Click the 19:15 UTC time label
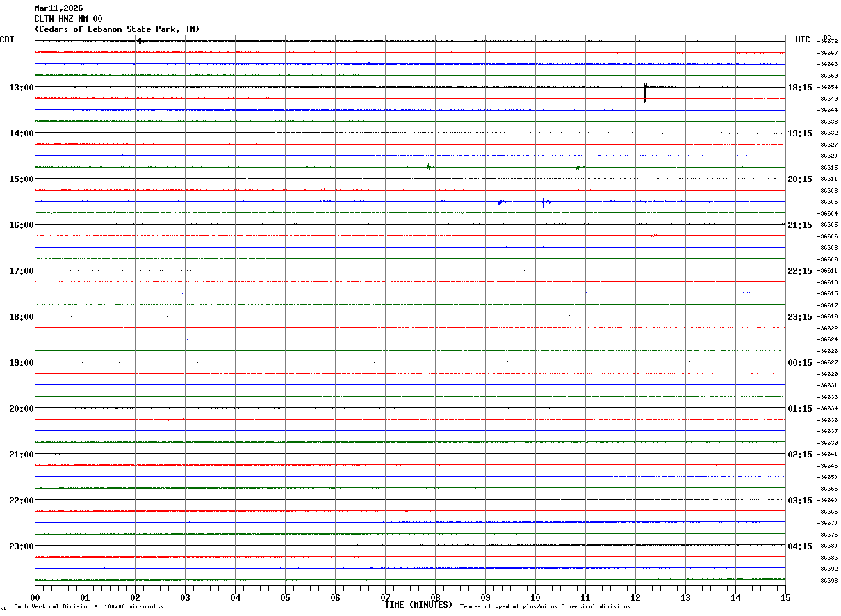This screenshot has width=841, height=616. point(800,133)
